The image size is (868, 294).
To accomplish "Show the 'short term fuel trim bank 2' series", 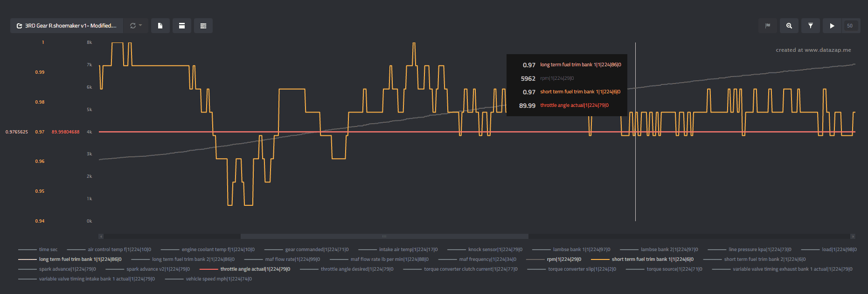I will click(755, 259).
